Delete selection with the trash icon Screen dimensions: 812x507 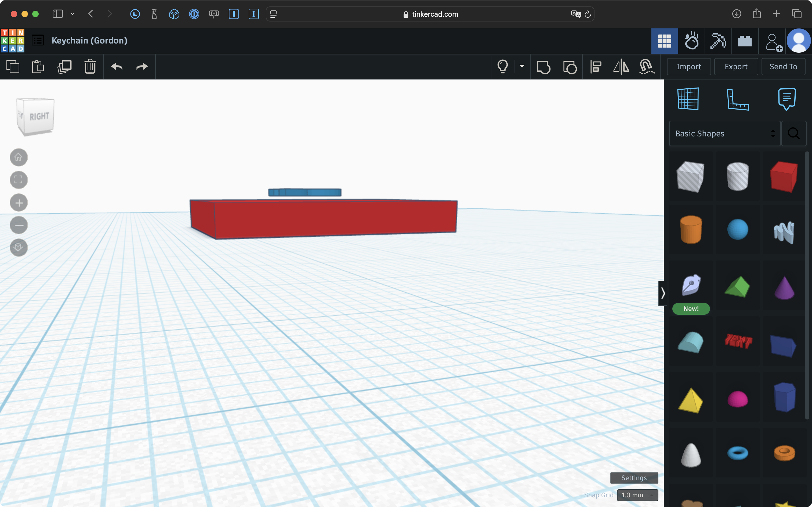90,67
